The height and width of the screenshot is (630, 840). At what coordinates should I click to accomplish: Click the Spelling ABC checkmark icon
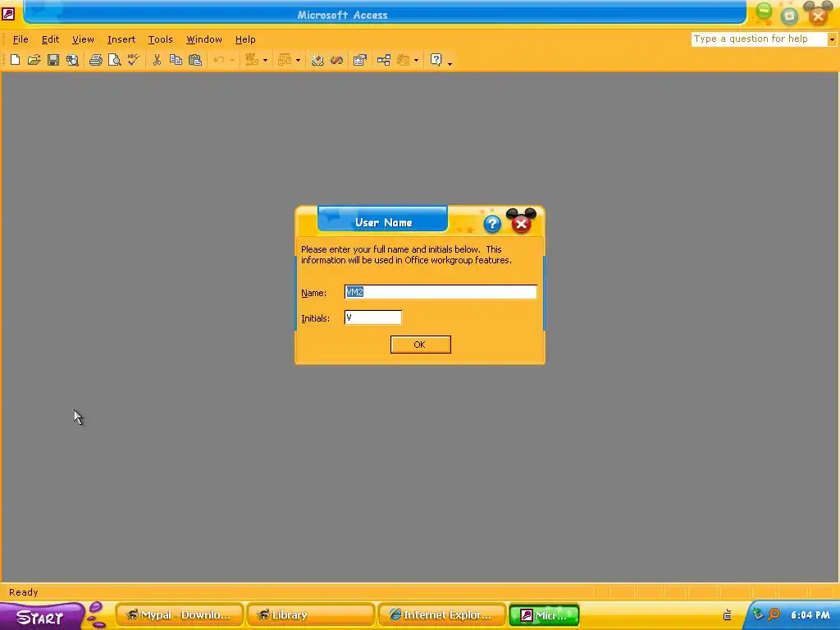[x=134, y=60]
